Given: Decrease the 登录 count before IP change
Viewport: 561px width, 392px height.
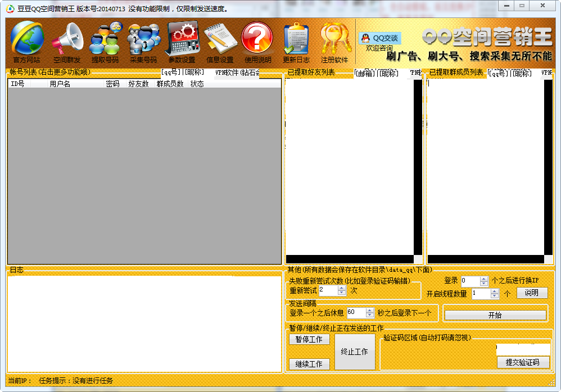Looking at the screenshot, I should coord(484,284).
